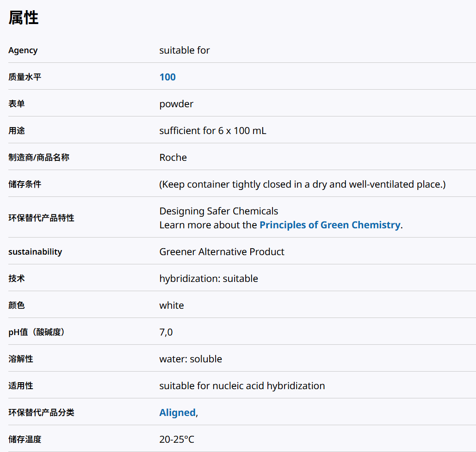Click the 'Designing Safer Chemicals' text
Image resolution: width=476 pixels, height=452 pixels.
tap(219, 211)
